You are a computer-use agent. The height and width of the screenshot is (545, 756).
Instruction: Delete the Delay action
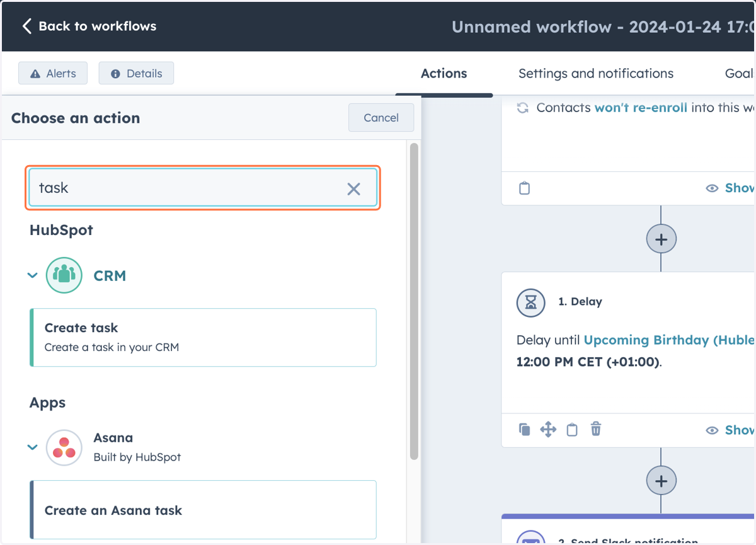(x=595, y=430)
